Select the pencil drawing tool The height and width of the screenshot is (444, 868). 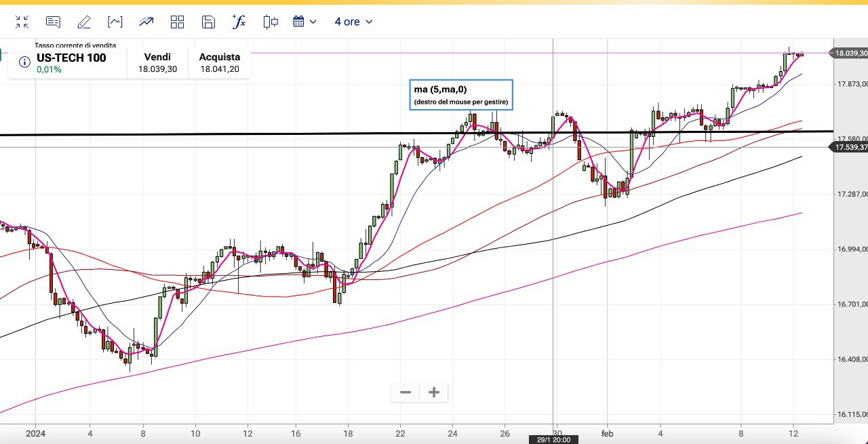point(84,22)
